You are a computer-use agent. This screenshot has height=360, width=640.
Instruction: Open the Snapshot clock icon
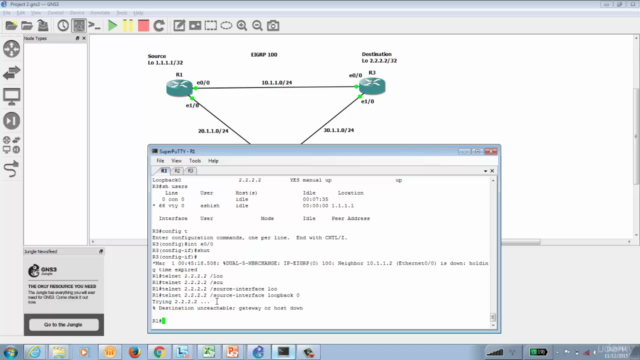pyautogui.click(x=63, y=26)
